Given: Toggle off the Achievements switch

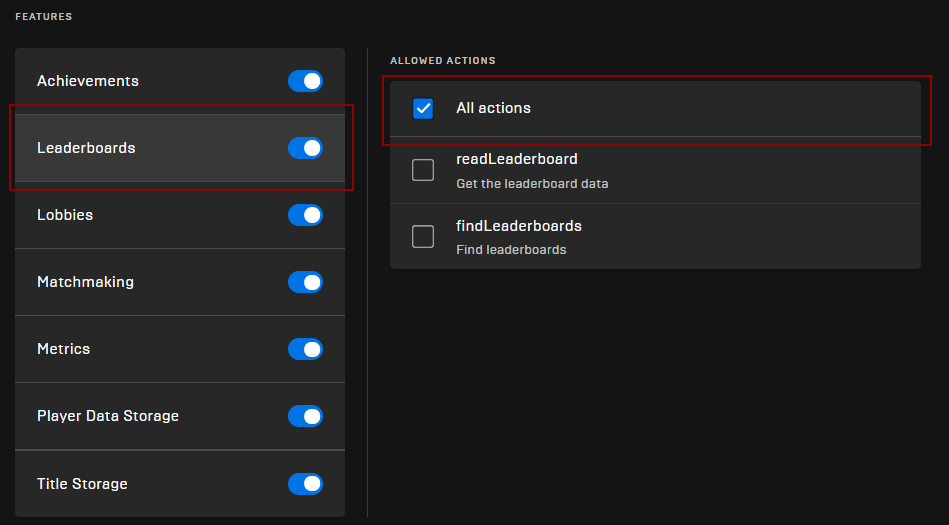Looking at the screenshot, I should 305,81.
